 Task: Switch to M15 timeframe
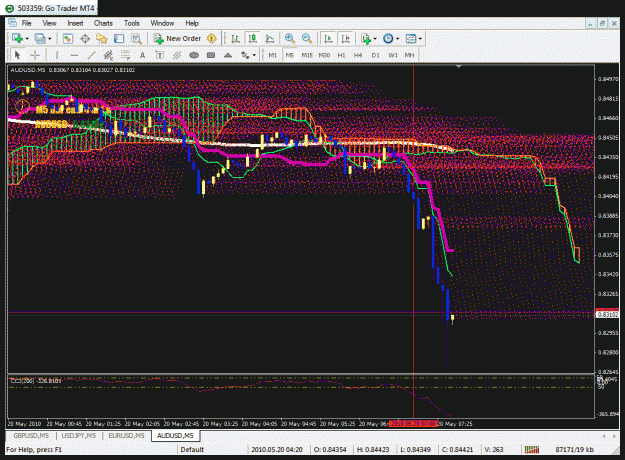pyautogui.click(x=307, y=55)
